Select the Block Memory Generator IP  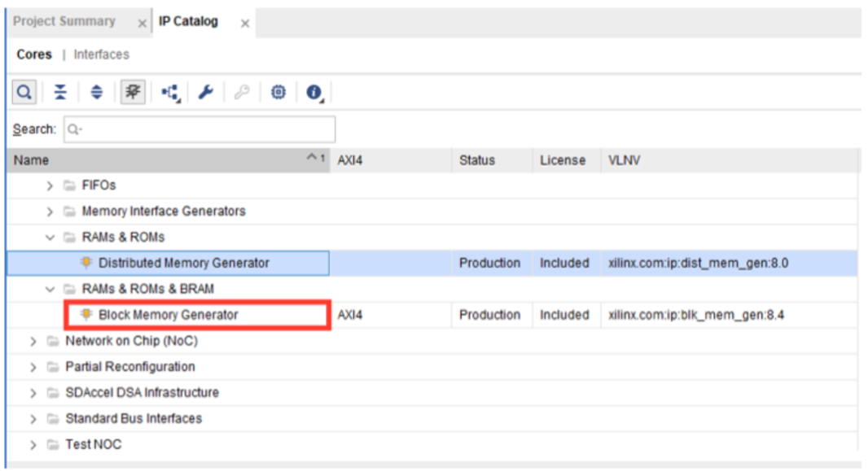click(169, 315)
